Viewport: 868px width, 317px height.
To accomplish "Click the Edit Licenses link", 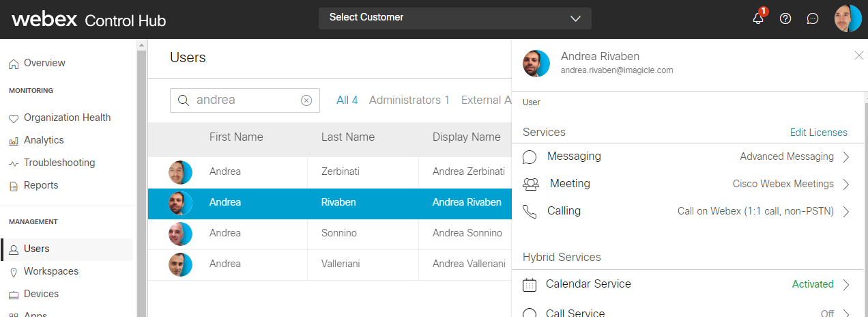I will [818, 133].
